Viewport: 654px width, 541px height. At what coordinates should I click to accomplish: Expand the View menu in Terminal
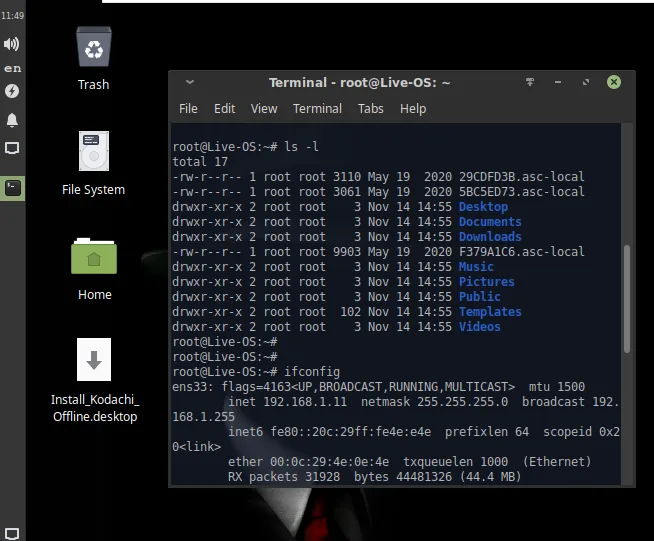coord(264,108)
